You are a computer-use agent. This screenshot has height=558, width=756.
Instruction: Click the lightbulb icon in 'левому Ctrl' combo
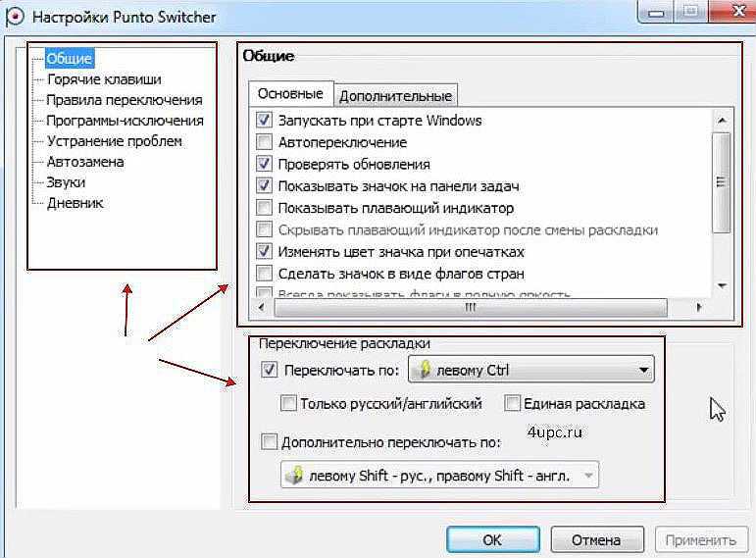tap(425, 370)
